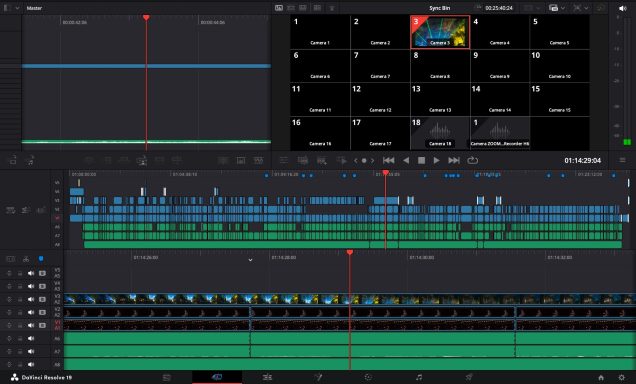Mute the V3 A3 track audio
The image size is (636, 384).
(x=31, y=299)
